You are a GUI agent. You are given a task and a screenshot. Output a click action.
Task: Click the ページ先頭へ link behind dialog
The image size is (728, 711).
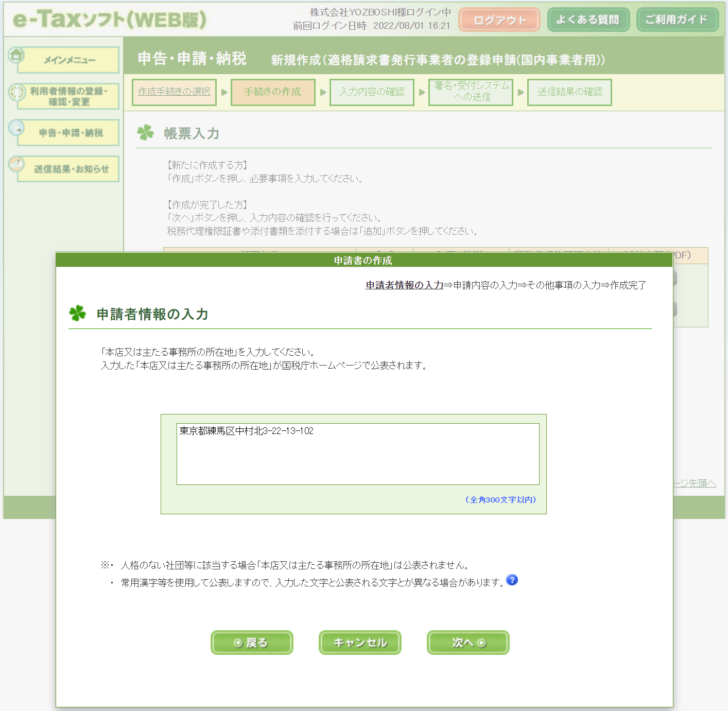click(695, 483)
